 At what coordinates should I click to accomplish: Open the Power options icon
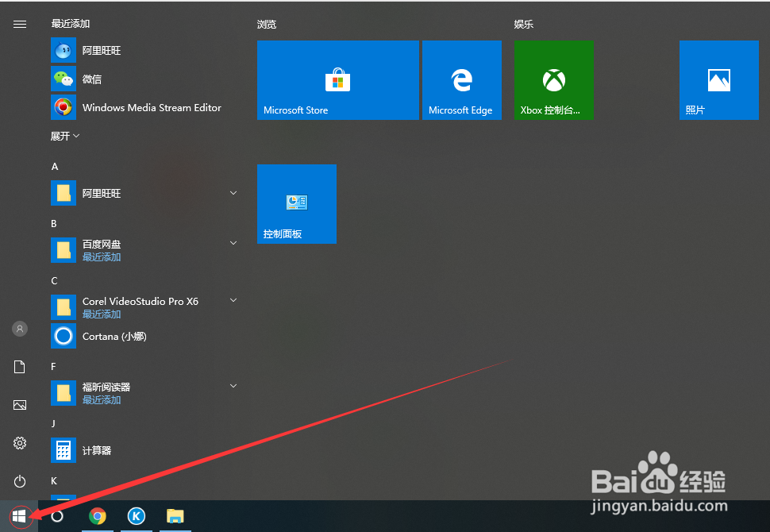20,481
